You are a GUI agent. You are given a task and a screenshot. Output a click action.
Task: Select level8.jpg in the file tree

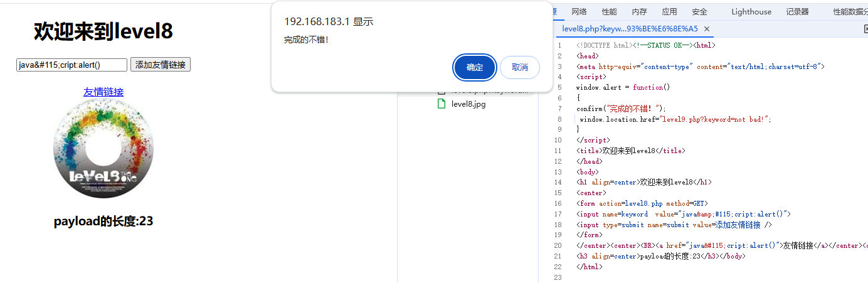click(x=468, y=104)
